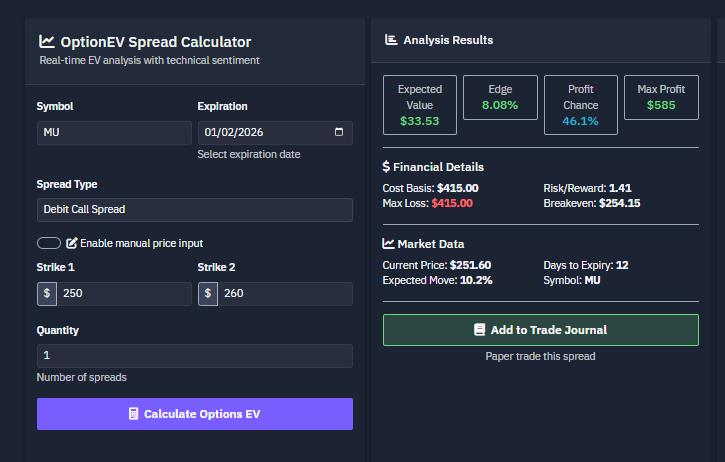
Task: Click the Strike 2 field showing 260
Action: pyautogui.click(x=285, y=294)
